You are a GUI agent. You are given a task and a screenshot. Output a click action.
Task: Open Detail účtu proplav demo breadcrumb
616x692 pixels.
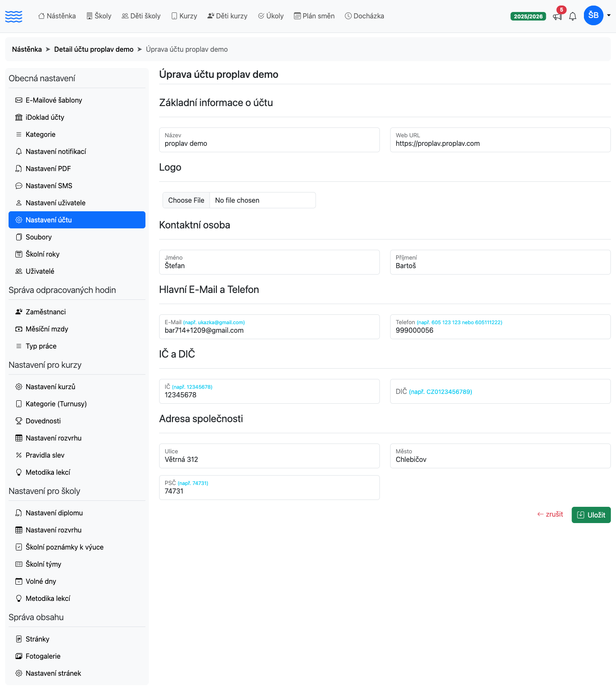coord(94,49)
